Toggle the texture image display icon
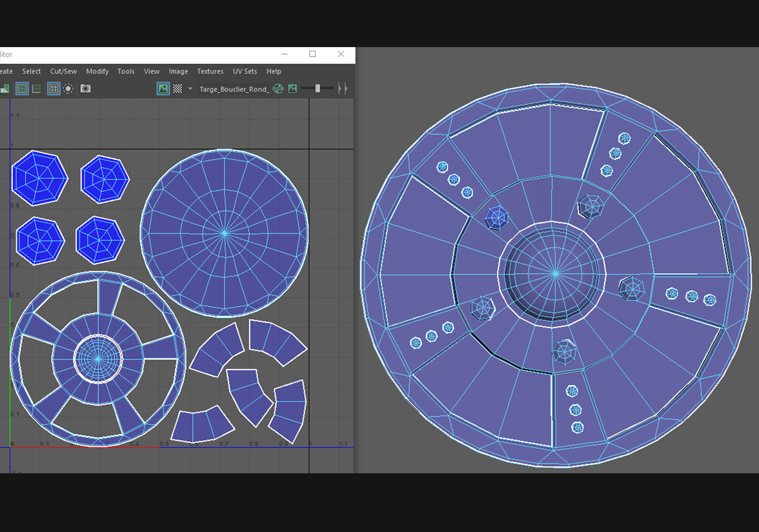 click(x=163, y=88)
